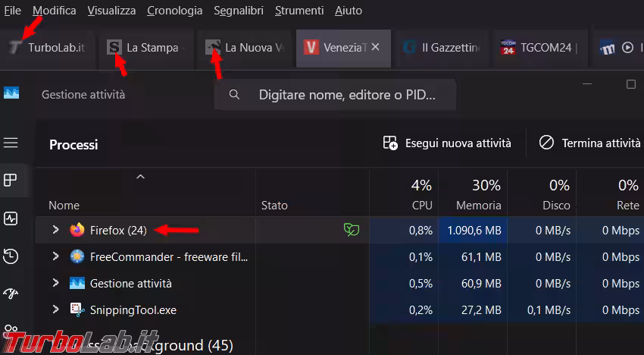
Task: Open the Task Manager hamburger navigation menu
Action: tap(11, 143)
